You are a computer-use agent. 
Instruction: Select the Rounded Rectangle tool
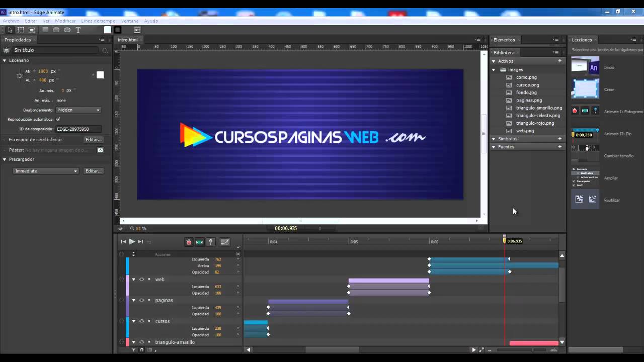[x=56, y=30]
